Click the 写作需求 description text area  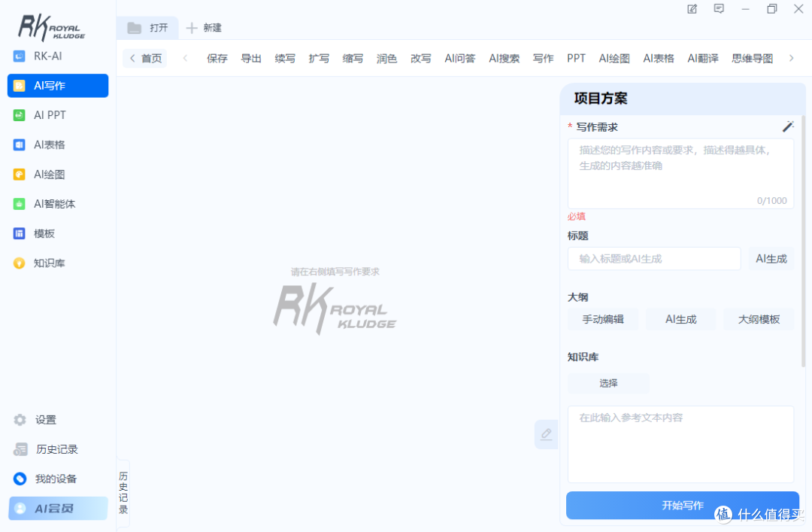[x=680, y=174]
